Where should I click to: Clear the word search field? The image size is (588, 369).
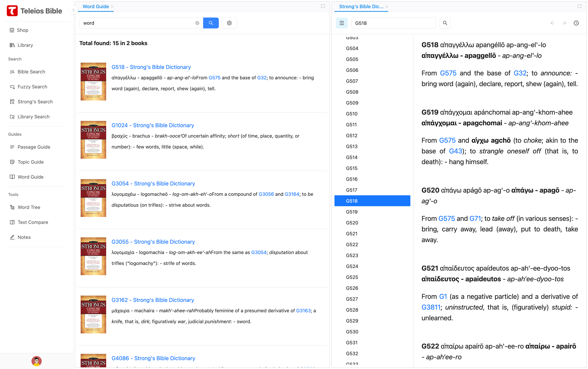197,23
